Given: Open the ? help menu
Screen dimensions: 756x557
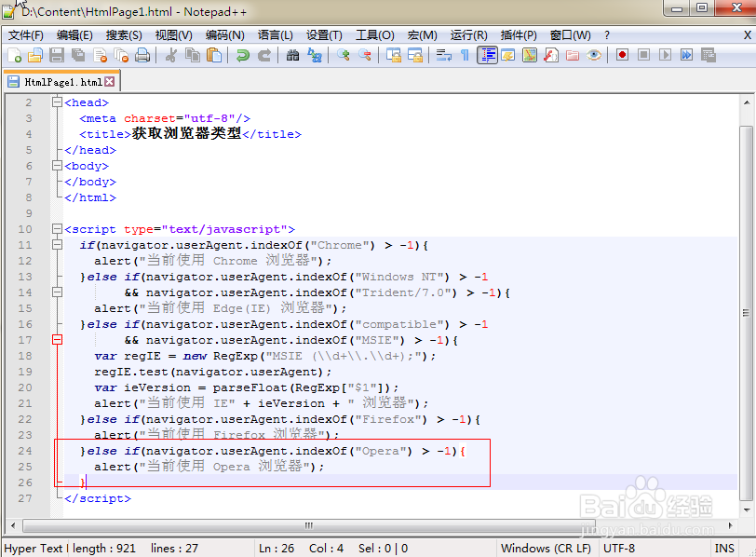Looking at the screenshot, I should point(606,35).
